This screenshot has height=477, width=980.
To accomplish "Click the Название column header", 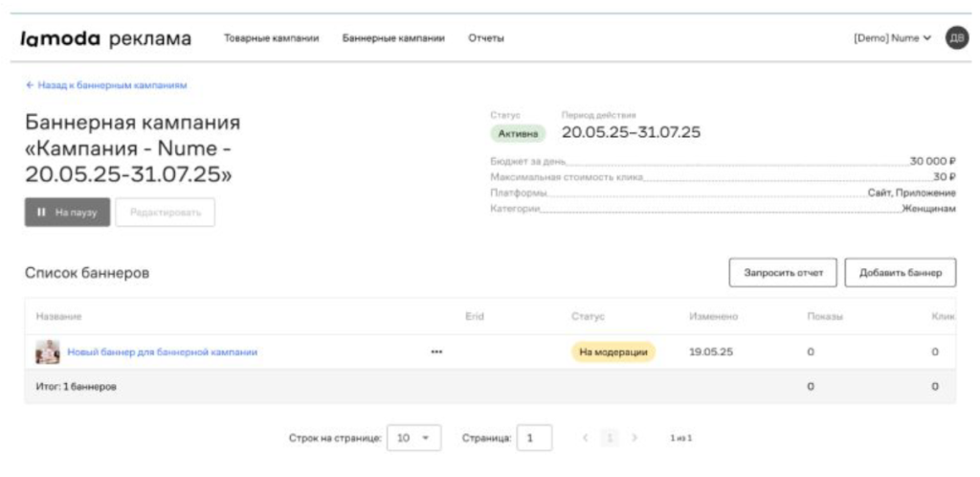I will point(58,317).
